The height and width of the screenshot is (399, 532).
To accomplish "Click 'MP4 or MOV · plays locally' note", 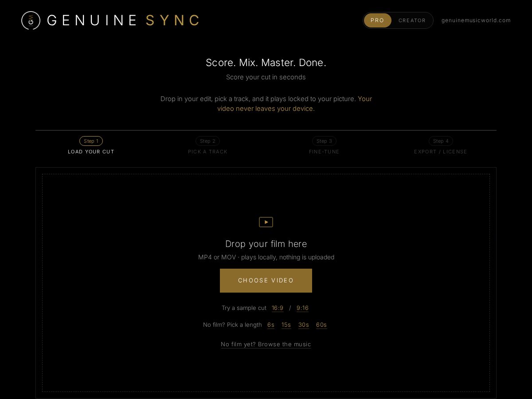I will pyautogui.click(x=266, y=257).
